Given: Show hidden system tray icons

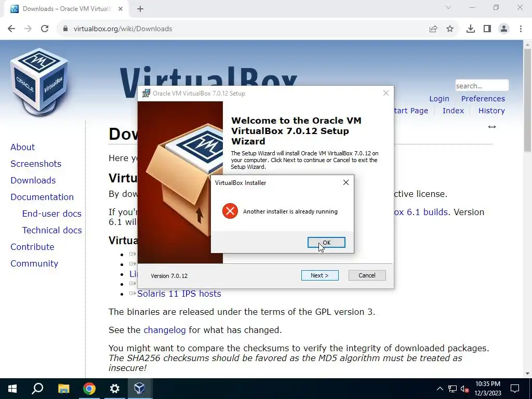Looking at the screenshot, I should point(440,389).
